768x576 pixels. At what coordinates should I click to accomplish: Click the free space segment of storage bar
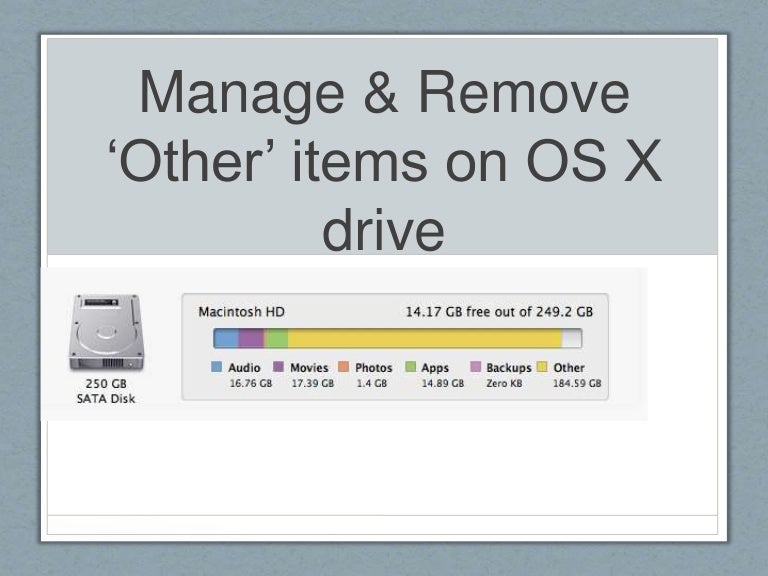[572, 338]
